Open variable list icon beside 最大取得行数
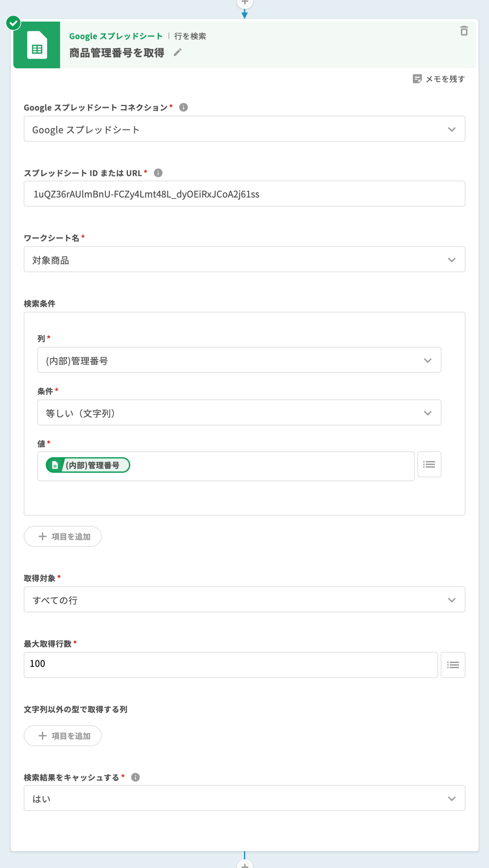This screenshot has width=489, height=868. point(453,665)
